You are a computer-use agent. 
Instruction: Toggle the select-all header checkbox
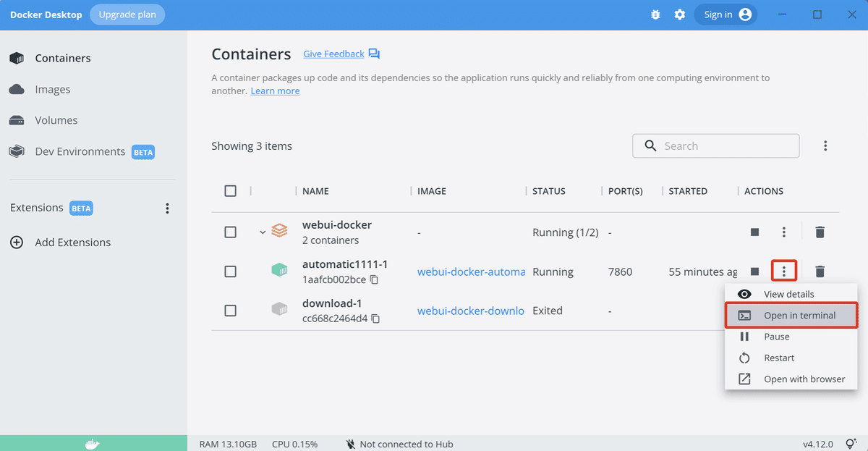230,191
